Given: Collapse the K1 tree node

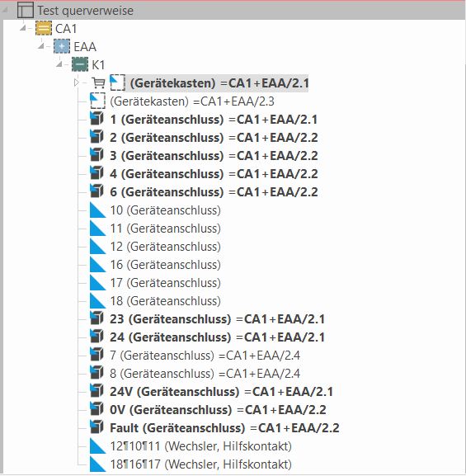Looking at the screenshot, I should (59, 64).
